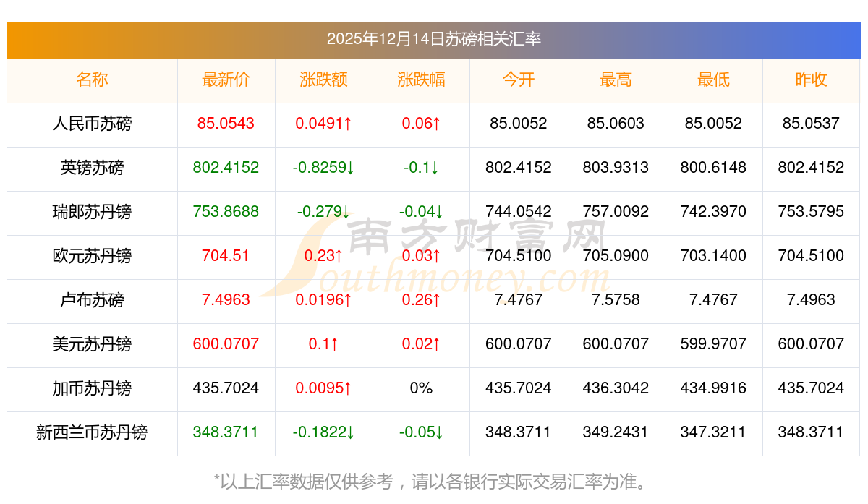Click the change amount -0.1822↓
Screen dimensions: 868x504
(323, 432)
